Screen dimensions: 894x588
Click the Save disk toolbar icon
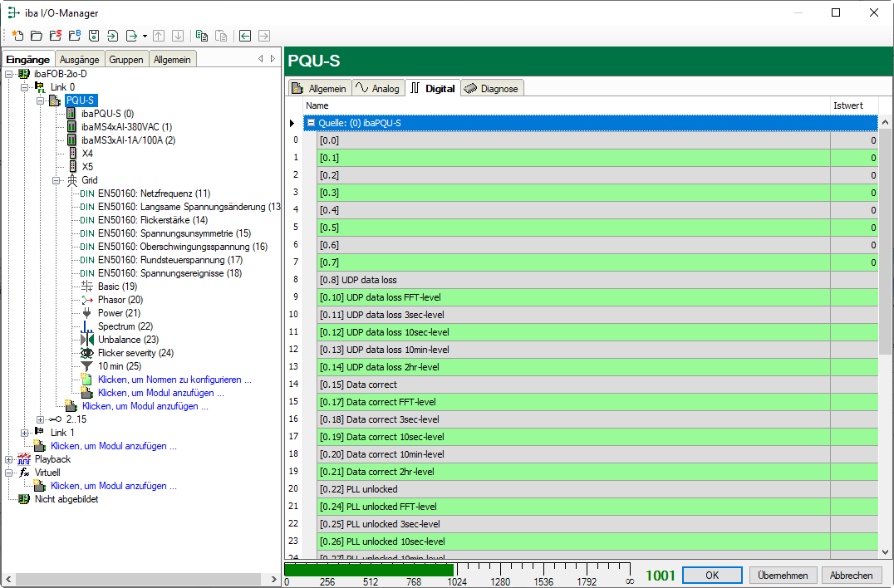point(94,36)
